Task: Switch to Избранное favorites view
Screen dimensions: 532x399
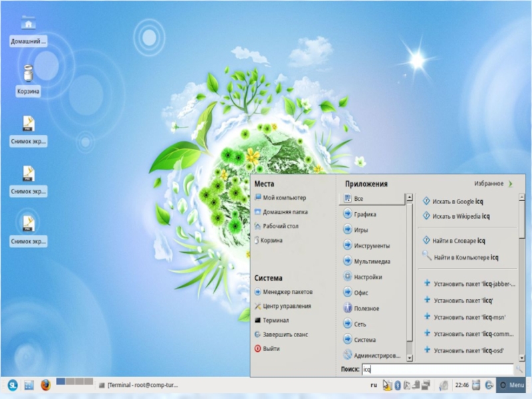Action: click(493, 184)
